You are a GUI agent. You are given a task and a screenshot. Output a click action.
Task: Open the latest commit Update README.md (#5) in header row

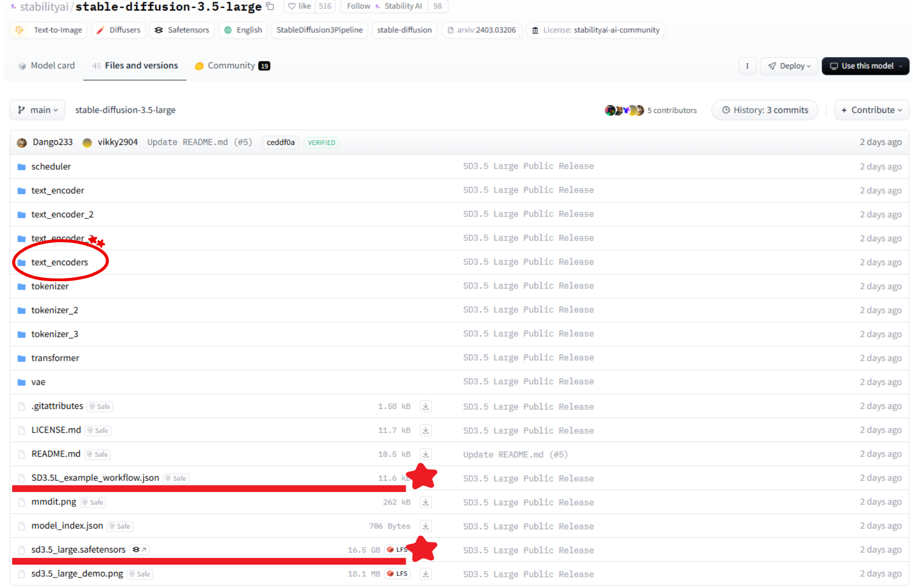pos(200,142)
